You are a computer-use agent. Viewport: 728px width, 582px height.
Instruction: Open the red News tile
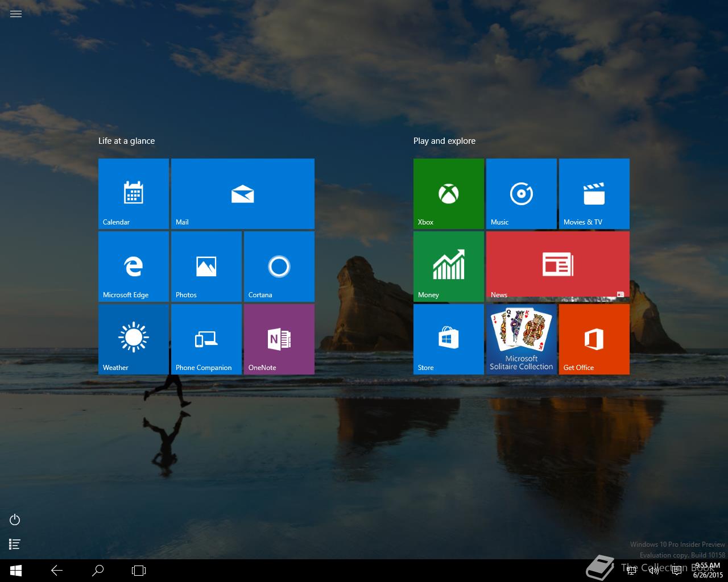click(558, 267)
